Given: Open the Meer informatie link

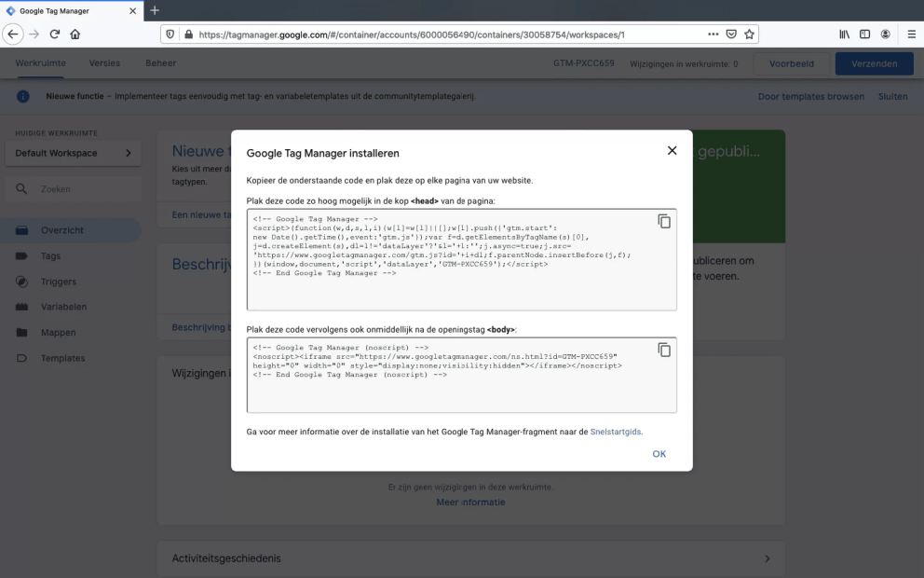Looking at the screenshot, I should (x=470, y=502).
